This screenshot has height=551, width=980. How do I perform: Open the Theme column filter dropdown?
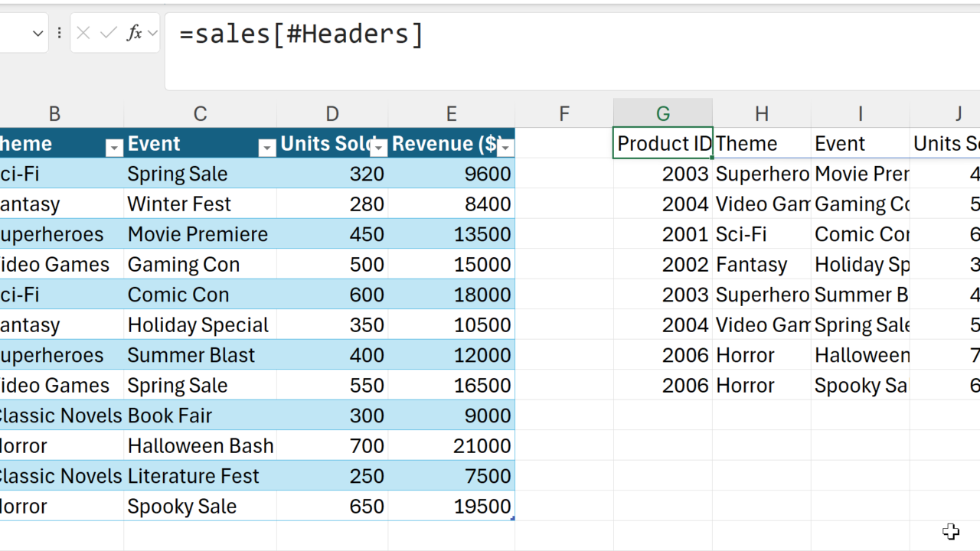pos(113,148)
